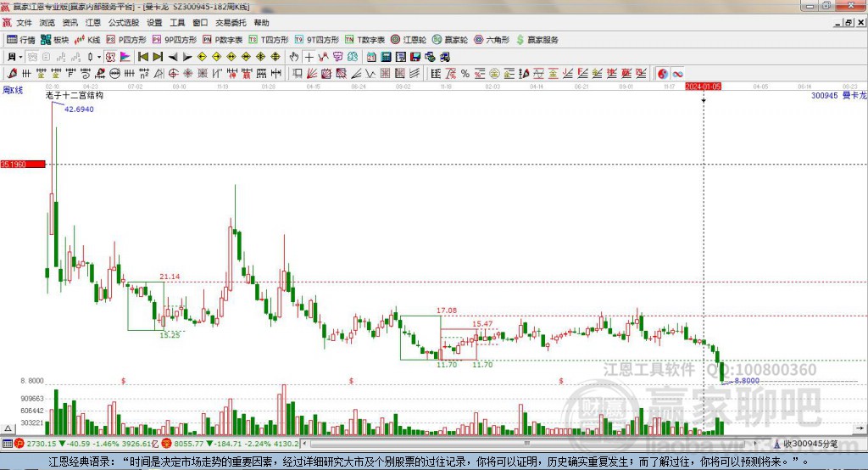Open P数字表 tool
This screenshot has width=868, height=470.
pyautogui.click(x=223, y=40)
